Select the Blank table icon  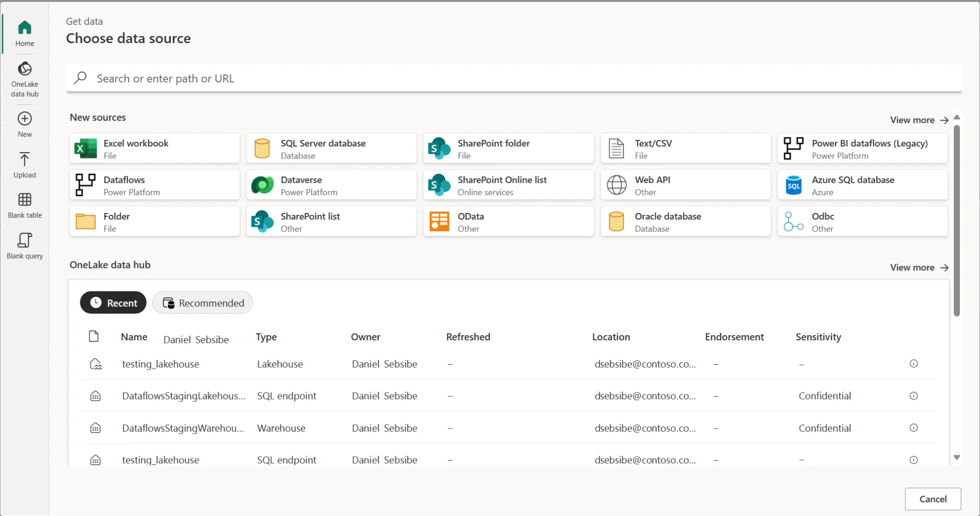pyautogui.click(x=24, y=200)
